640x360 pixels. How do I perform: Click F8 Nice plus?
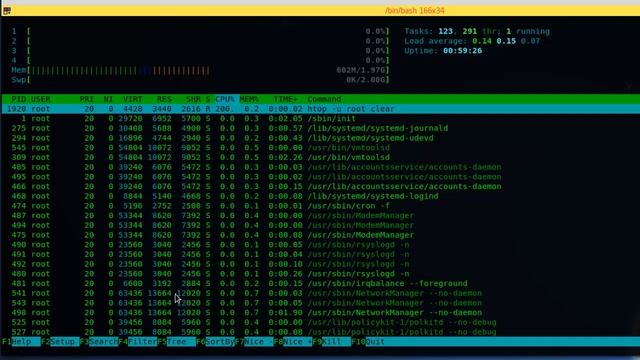293,342
